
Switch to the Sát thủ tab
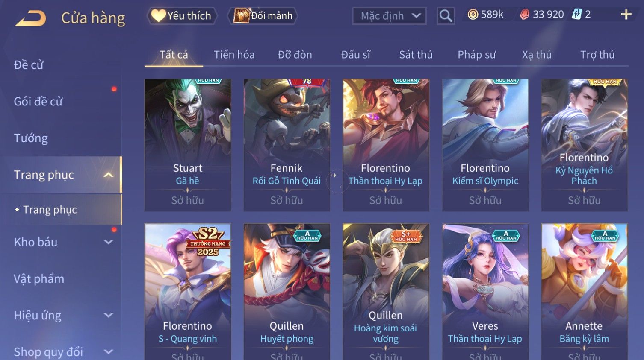(416, 55)
